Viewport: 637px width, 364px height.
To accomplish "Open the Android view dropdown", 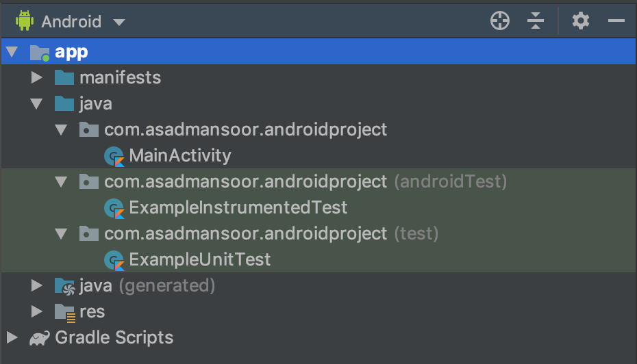I will (x=118, y=22).
